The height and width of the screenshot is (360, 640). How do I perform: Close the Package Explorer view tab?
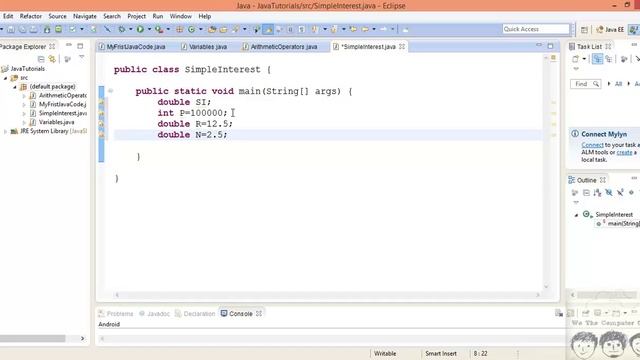coord(52,47)
